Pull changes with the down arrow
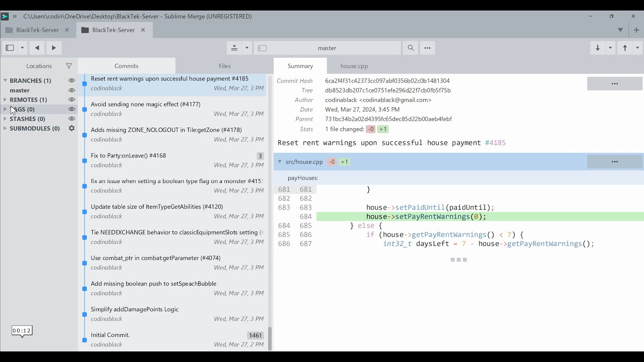The height and width of the screenshot is (362, 644). point(598,48)
